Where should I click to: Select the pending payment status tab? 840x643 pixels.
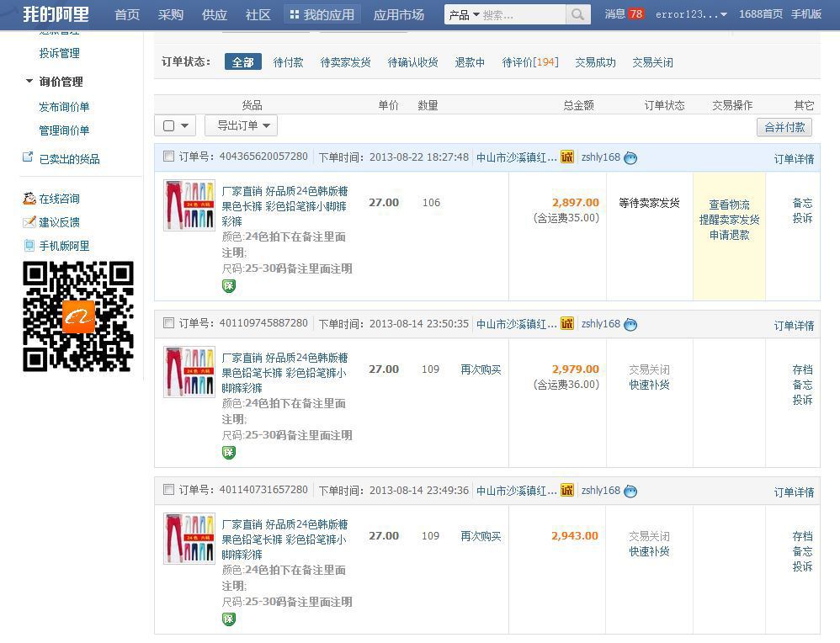[288, 62]
